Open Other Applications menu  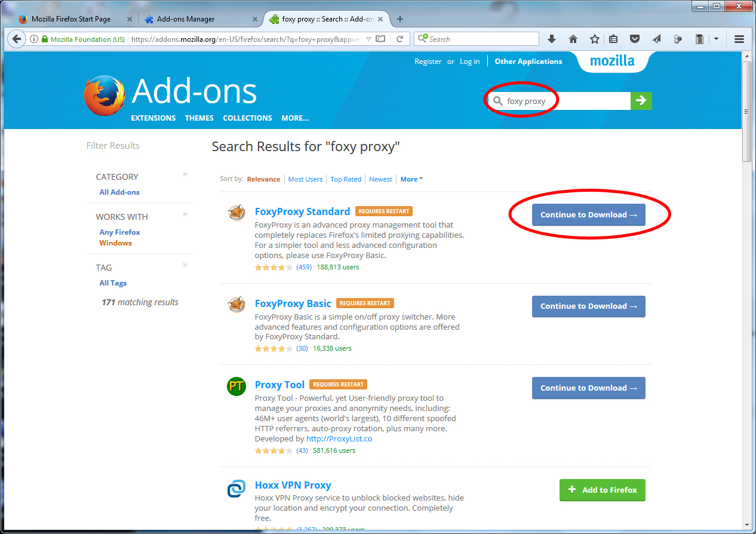(528, 61)
